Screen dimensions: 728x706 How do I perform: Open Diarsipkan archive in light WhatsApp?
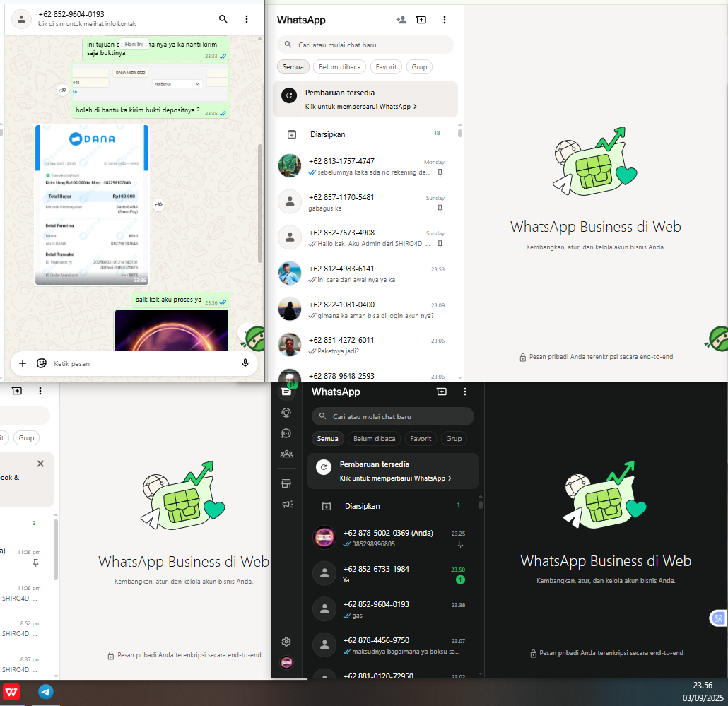(x=365, y=134)
